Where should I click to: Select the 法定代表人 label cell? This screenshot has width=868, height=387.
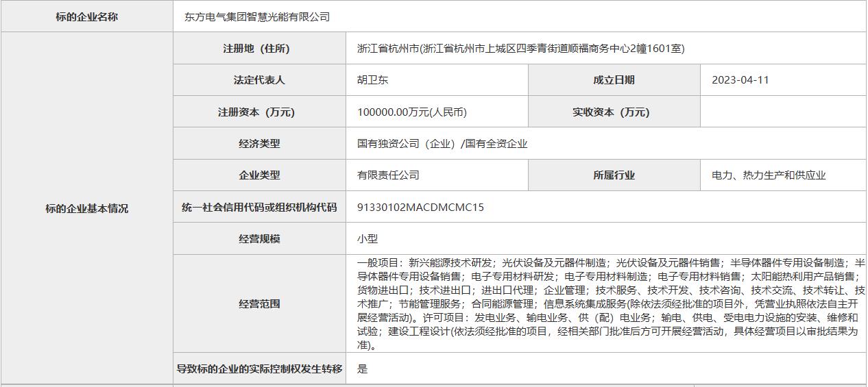click(x=259, y=80)
